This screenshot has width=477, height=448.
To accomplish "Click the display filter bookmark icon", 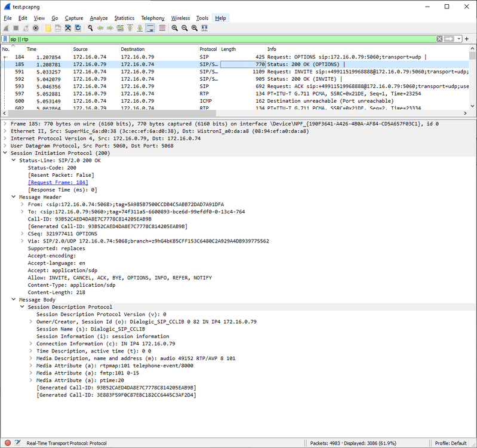I will (x=5, y=39).
